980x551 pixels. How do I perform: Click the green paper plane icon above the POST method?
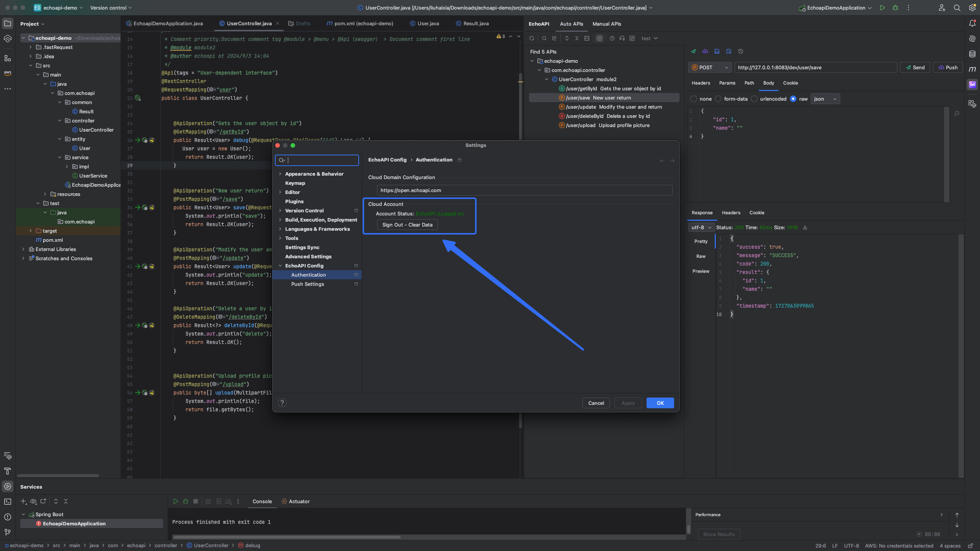693,51
